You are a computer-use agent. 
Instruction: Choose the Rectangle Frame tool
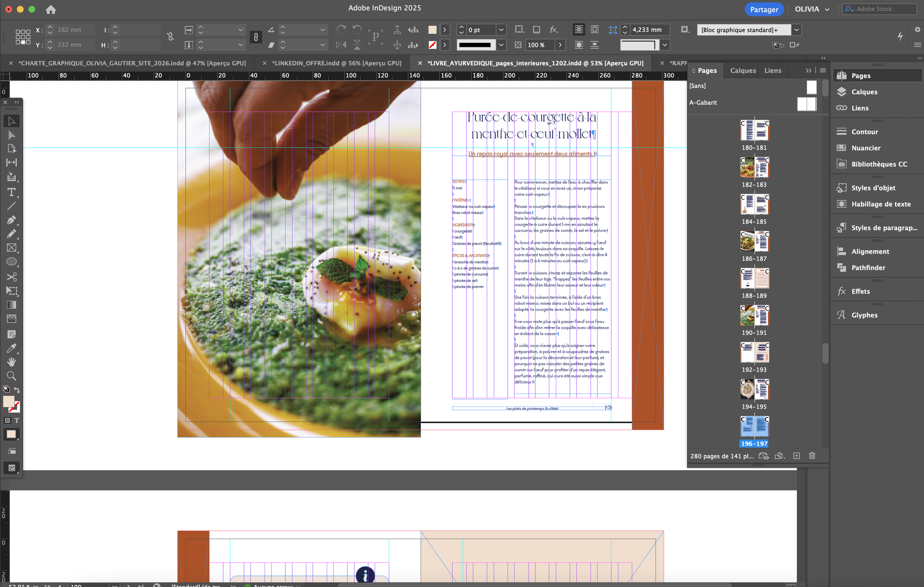tap(11, 248)
